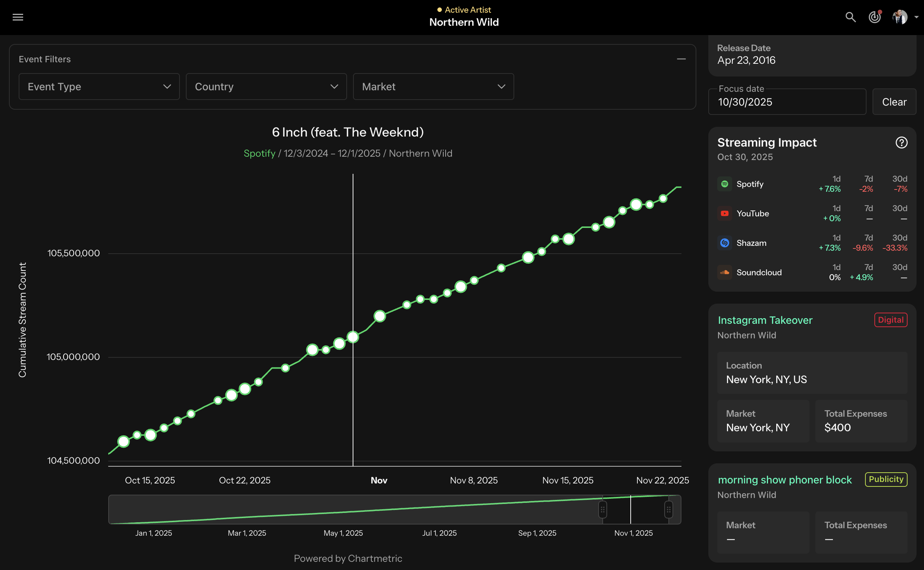924x570 pixels.
Task: Open the Event Type dropdown
Action: [99, 87]
